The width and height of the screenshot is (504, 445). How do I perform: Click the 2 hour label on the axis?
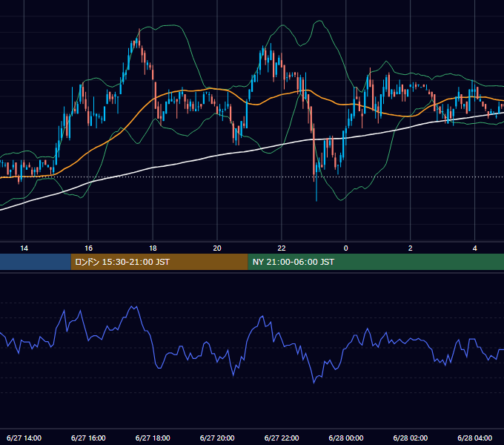pos(411,248)
